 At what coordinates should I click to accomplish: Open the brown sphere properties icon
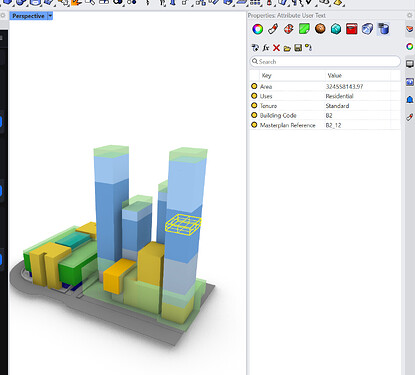click(320, 29)
